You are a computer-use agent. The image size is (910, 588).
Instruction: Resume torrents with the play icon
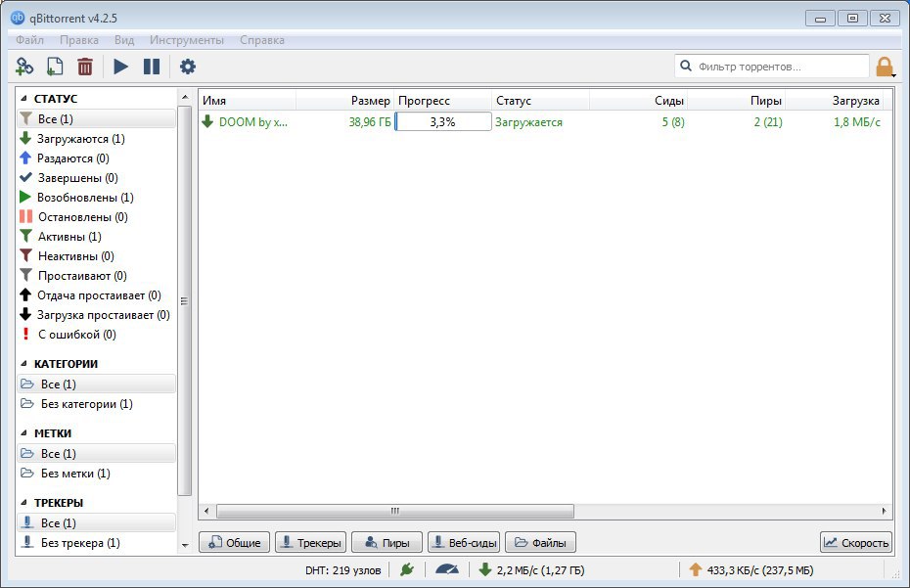coord(120,67)
